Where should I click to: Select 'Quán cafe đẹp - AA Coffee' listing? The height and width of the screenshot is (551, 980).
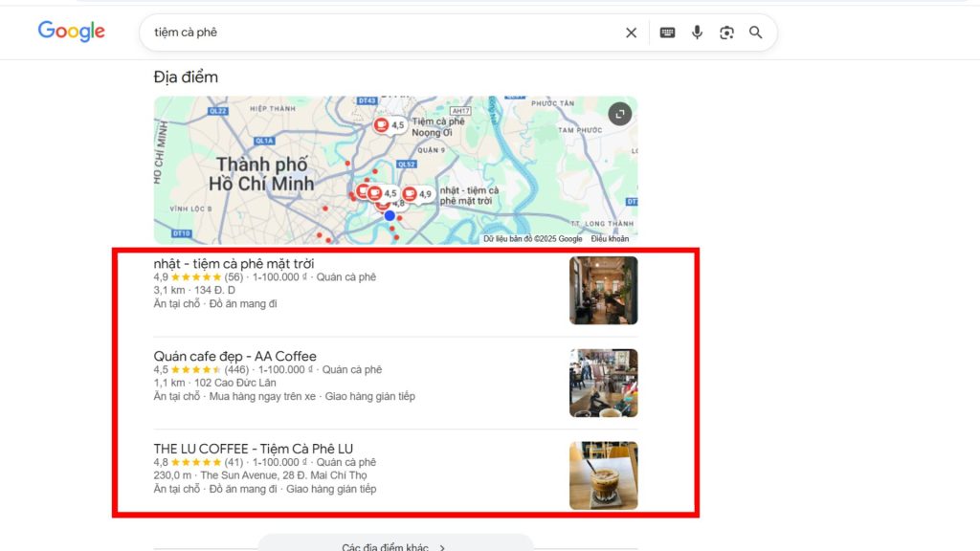236,356
